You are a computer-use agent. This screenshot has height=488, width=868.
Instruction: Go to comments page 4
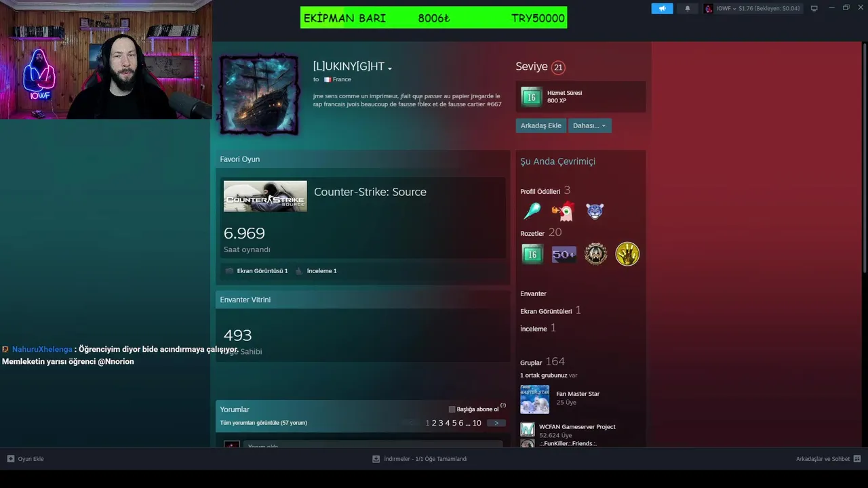pos(448,423)
